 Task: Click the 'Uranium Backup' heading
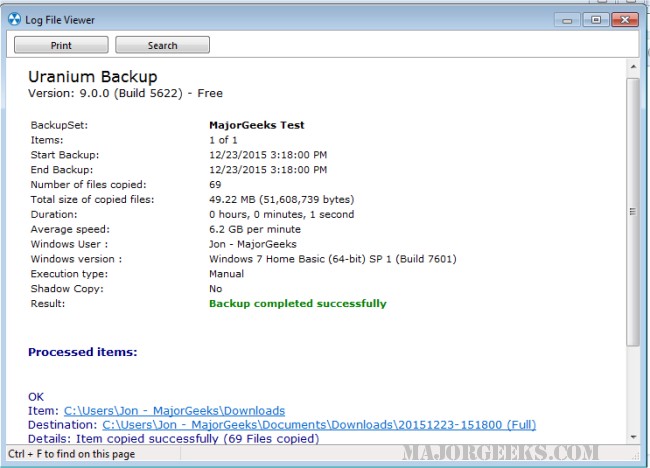pos(93,77)
